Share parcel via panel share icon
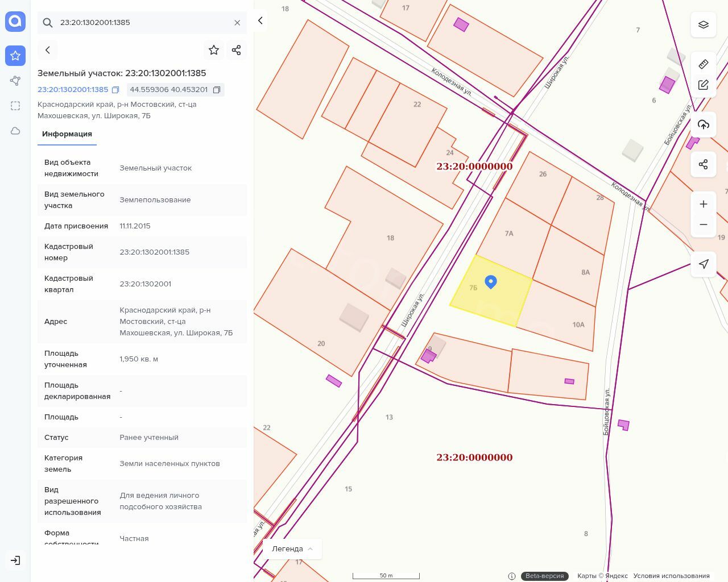The height and width of the screenshot is (582, 728). (x=237, y=50)
